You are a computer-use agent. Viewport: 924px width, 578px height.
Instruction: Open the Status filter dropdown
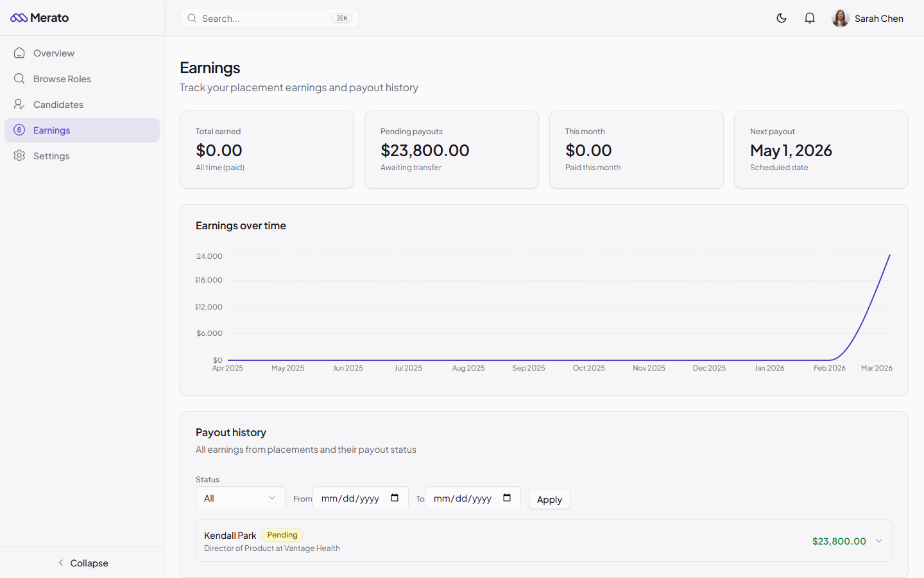pyautogui.click(x=240, y=498)
